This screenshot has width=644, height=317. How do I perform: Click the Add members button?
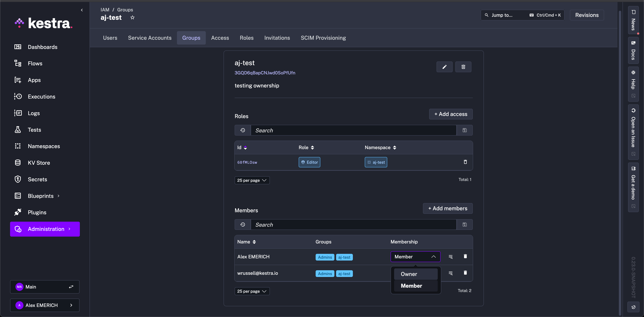(447, 208)
